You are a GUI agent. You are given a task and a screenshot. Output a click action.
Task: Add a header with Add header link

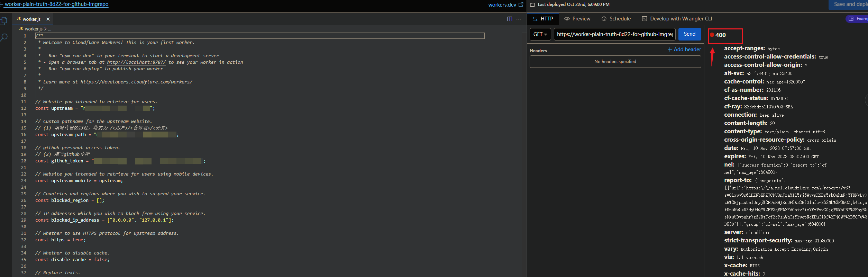684,50
